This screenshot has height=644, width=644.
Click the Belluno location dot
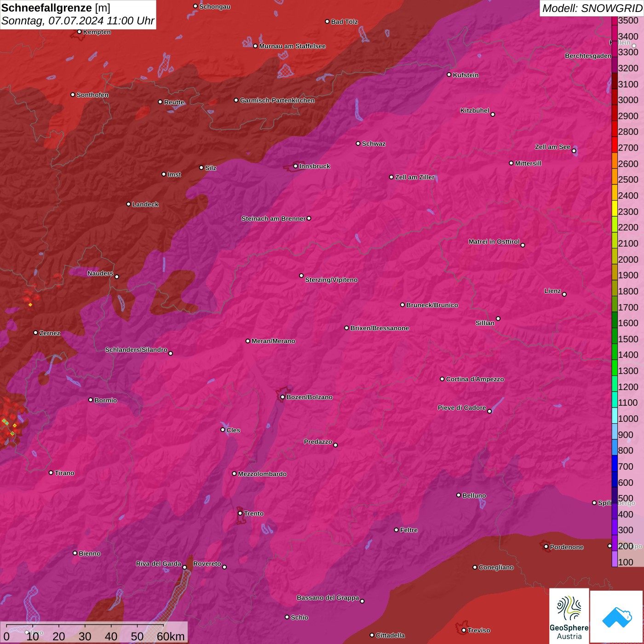459,495
